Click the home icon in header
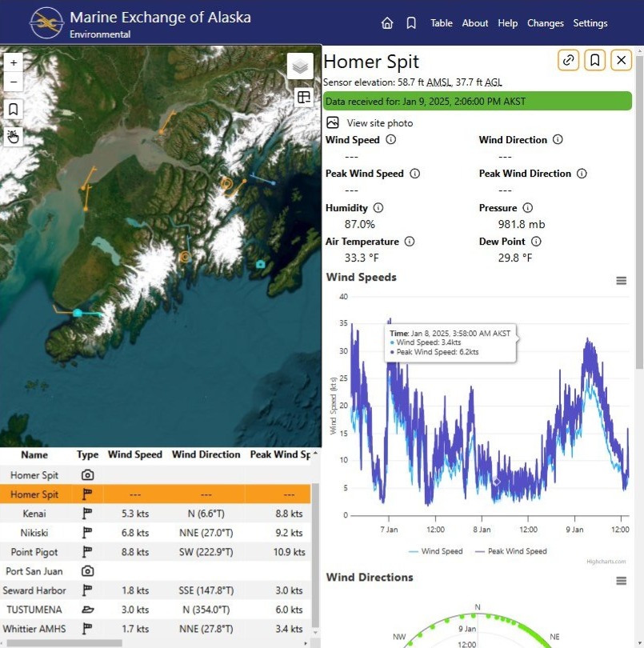644x648 pixels. click(x=387, y=23)
